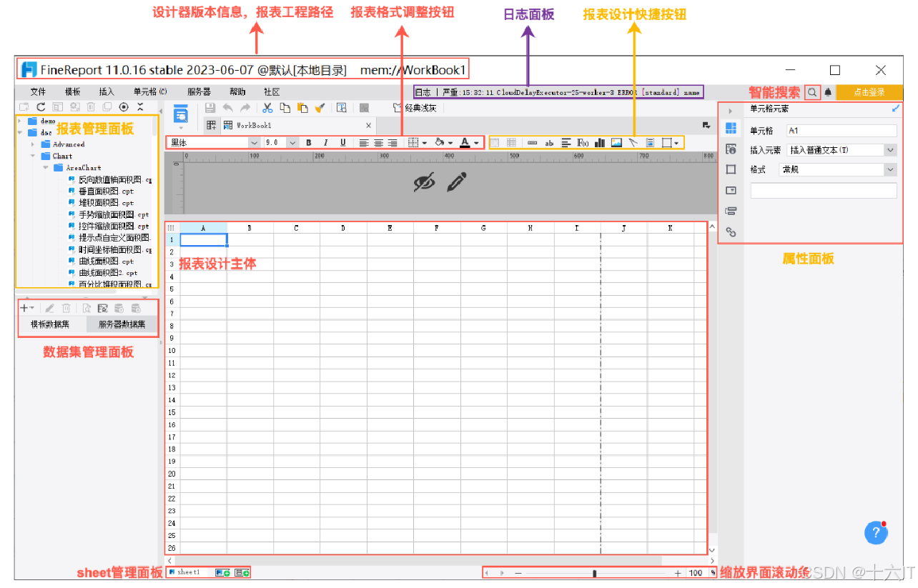918x588 pixels.
Task: Toggle Underline formatting
Action: (342, 143)
